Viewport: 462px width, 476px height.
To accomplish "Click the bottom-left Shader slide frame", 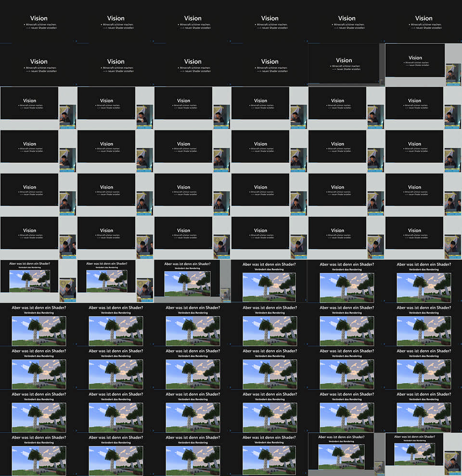I will coord(38,454).
